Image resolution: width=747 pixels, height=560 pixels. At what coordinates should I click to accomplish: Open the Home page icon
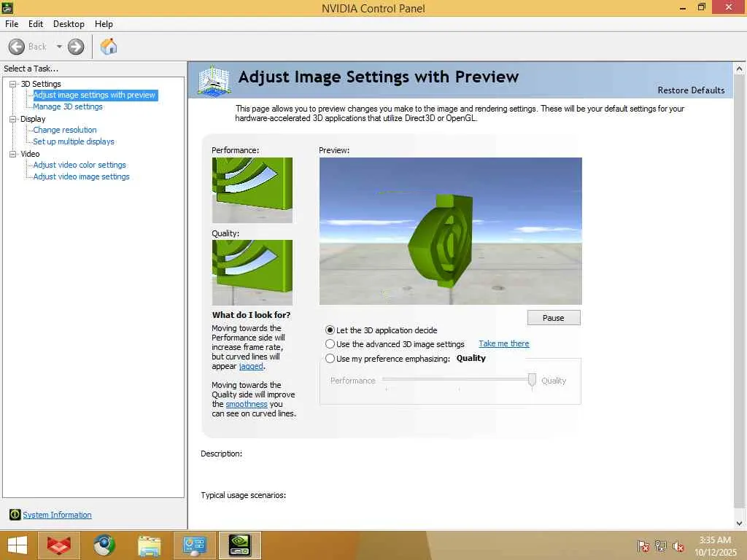click(x=109, y=46)
